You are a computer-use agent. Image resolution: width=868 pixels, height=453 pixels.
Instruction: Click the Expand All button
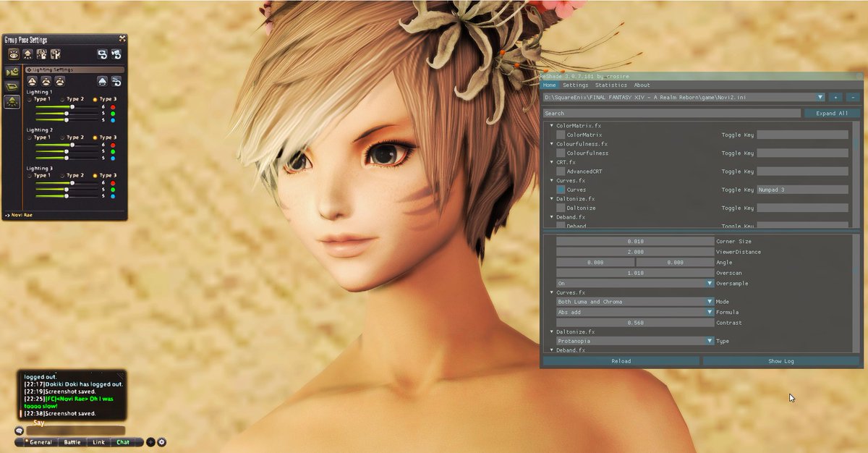point(832,114)
